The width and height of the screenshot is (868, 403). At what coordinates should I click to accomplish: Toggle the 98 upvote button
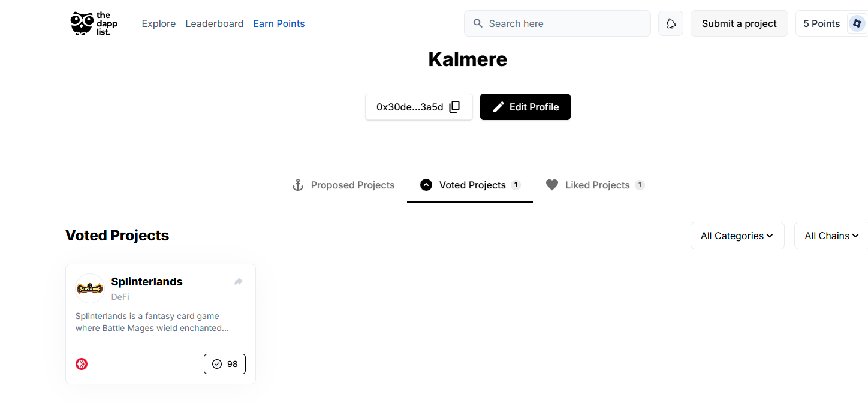pos(225,364)
